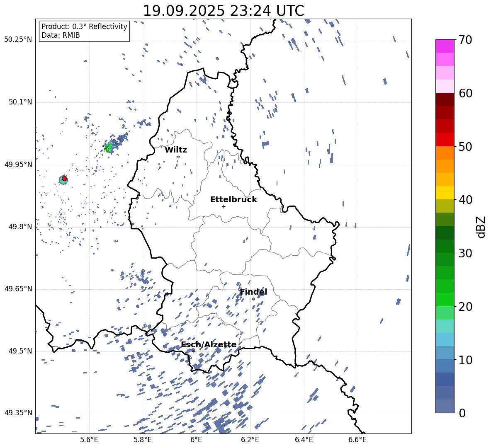This screenshot has height=448, width=491.
Task: Click the 49.5°N latitude label
Action: point(20,351)
